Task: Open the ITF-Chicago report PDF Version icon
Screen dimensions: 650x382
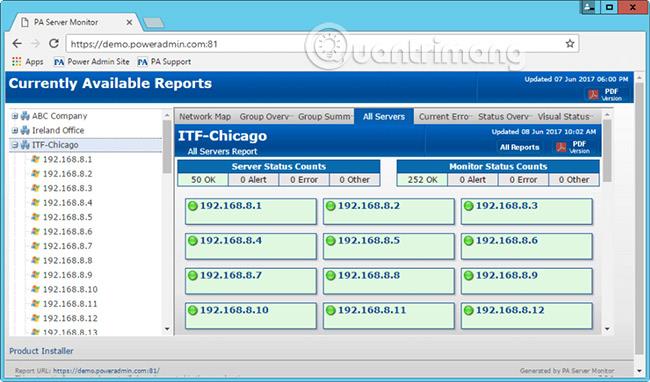Action: point(561,147)
